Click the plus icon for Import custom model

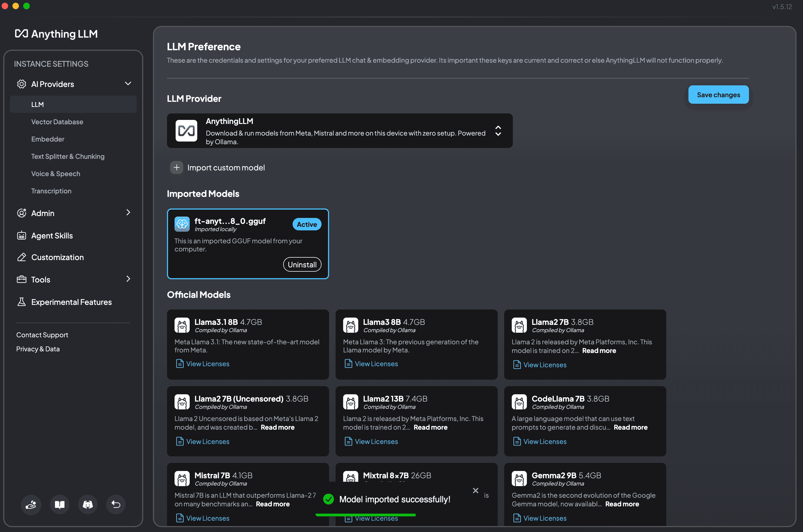pos(176,168)
